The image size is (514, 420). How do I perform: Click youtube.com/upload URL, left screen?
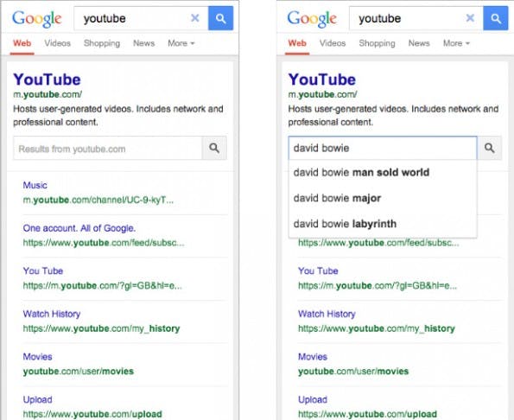point(92,414)
